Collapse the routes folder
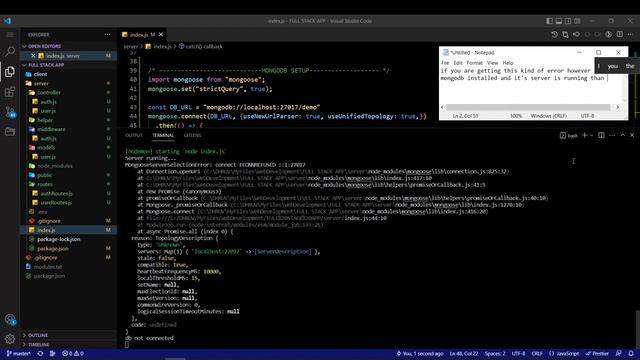This screenshot has width=640, height=360. coord(68,184)
